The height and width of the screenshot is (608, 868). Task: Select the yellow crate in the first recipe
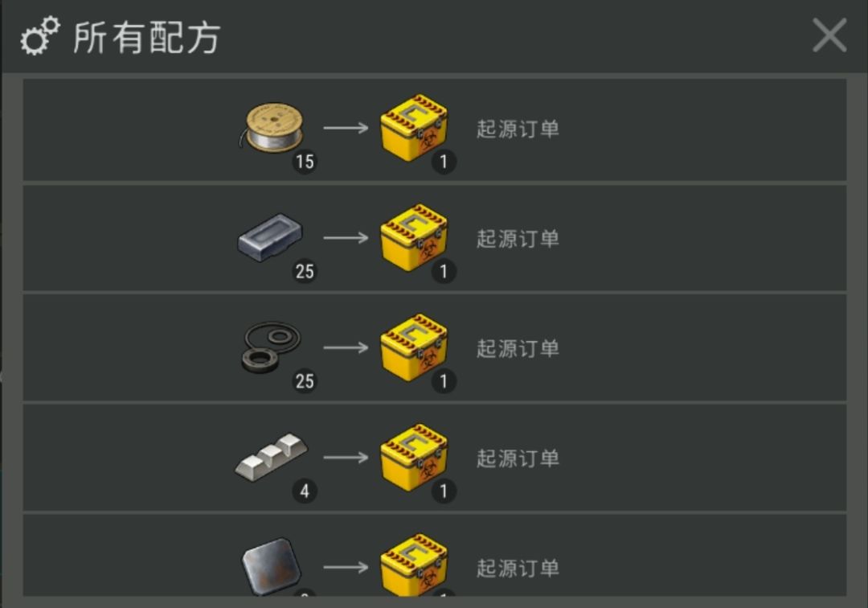[414, 128]
